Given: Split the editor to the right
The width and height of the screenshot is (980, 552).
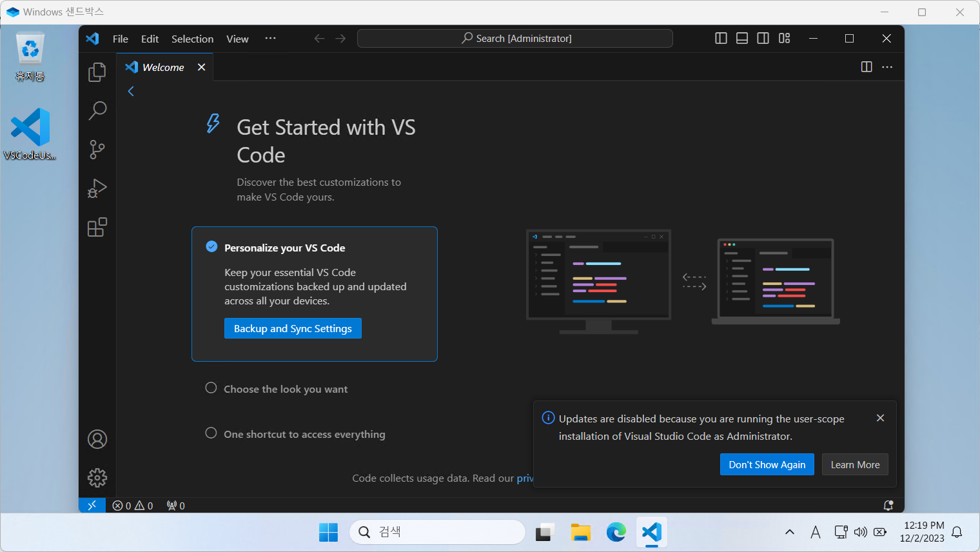Looking at the screenshot, I should pyautogui.click(x=867, y=67).
